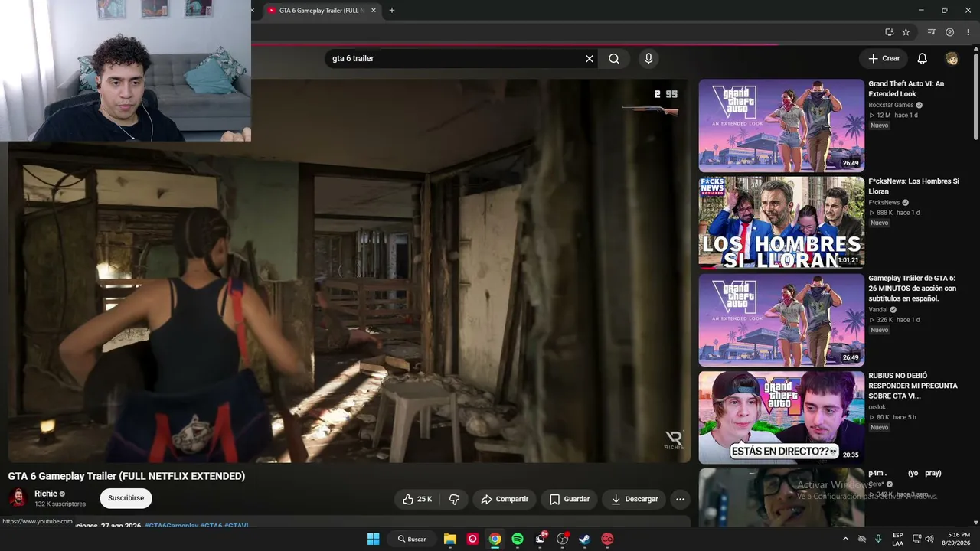
Task: Open the "Grand Theft Auto VI: An Extended Look" title
Action: point(906,89)
